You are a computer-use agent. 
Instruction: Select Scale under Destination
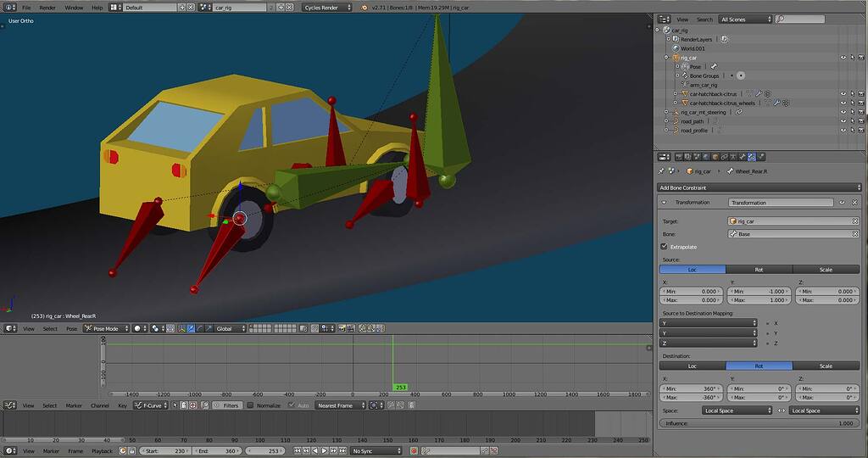(x=826, y=366)
